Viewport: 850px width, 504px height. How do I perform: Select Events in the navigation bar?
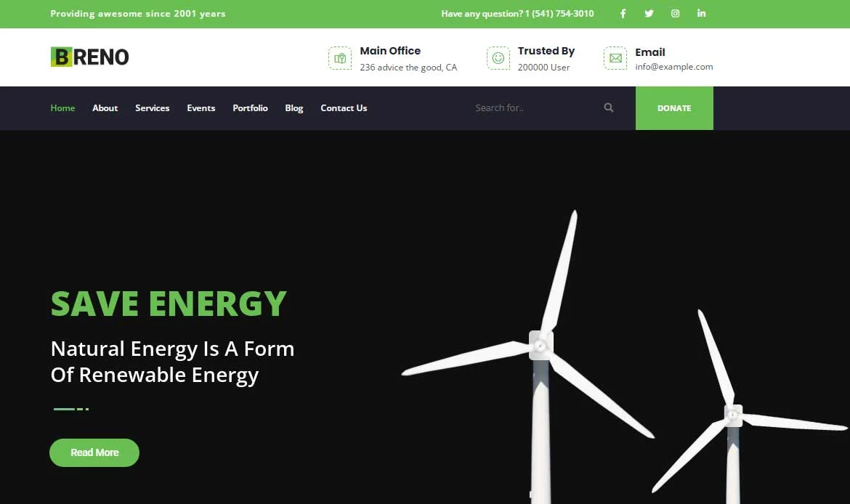pyautogui.click(x=201, y=108)
